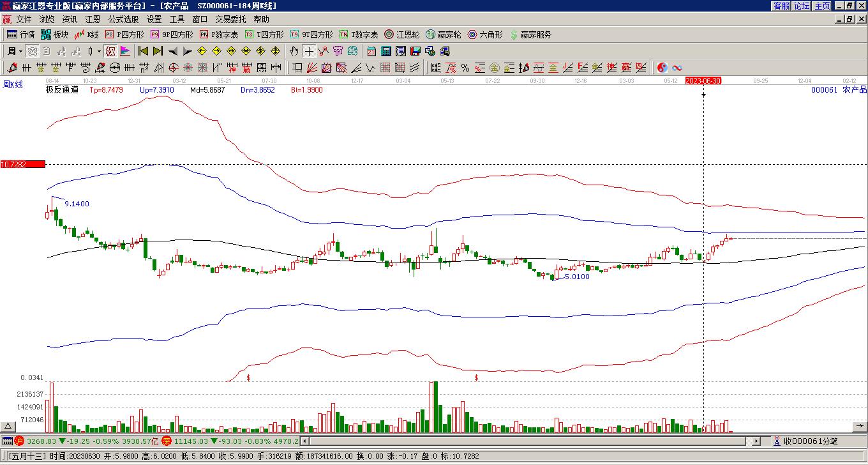Viewport: 868px width, 465px height.
Task: Open the 六角形 hexagon tool
Action: click(485, 34)
